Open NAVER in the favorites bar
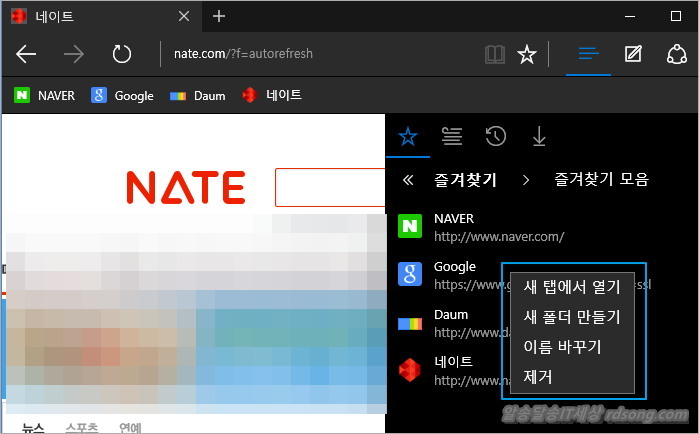Viewport: 699px width, 434px height. [45, 96]
